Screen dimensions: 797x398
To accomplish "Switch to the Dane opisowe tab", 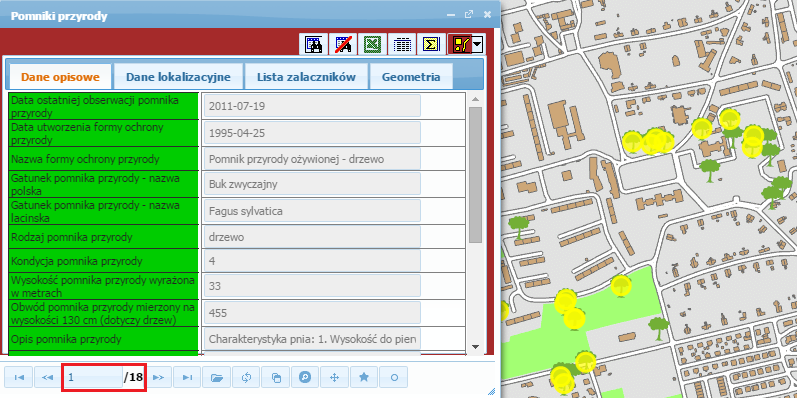I will pyautogui.click(x=60, y=77).
